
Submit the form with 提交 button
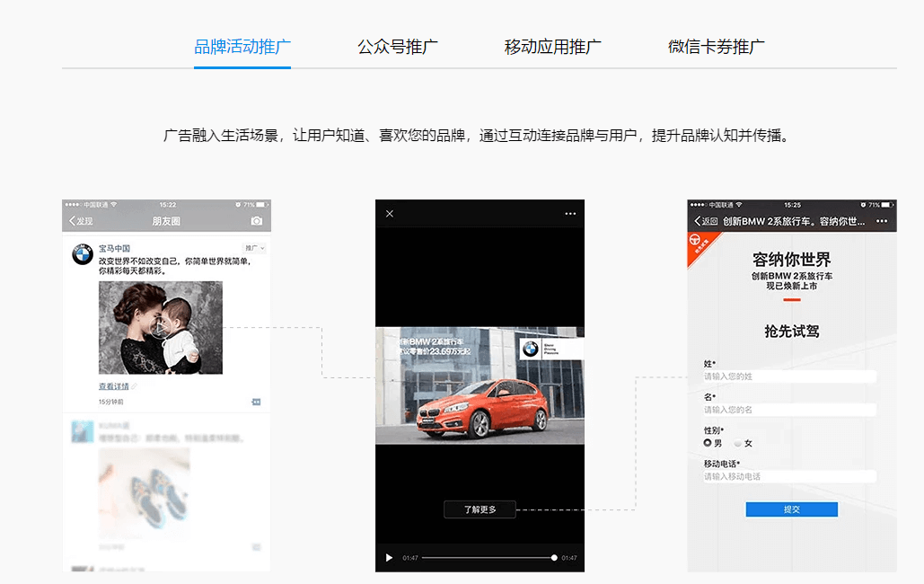(x=791, y=509)
